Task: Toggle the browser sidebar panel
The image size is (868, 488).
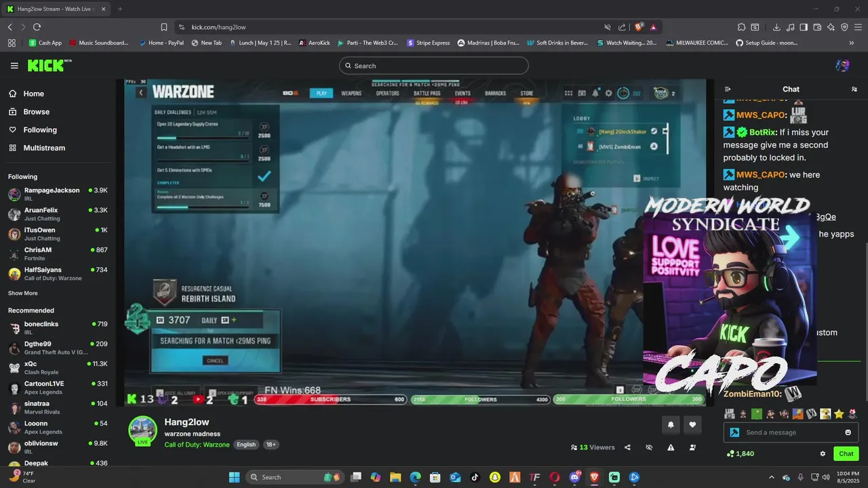Action: coord(804,27)
